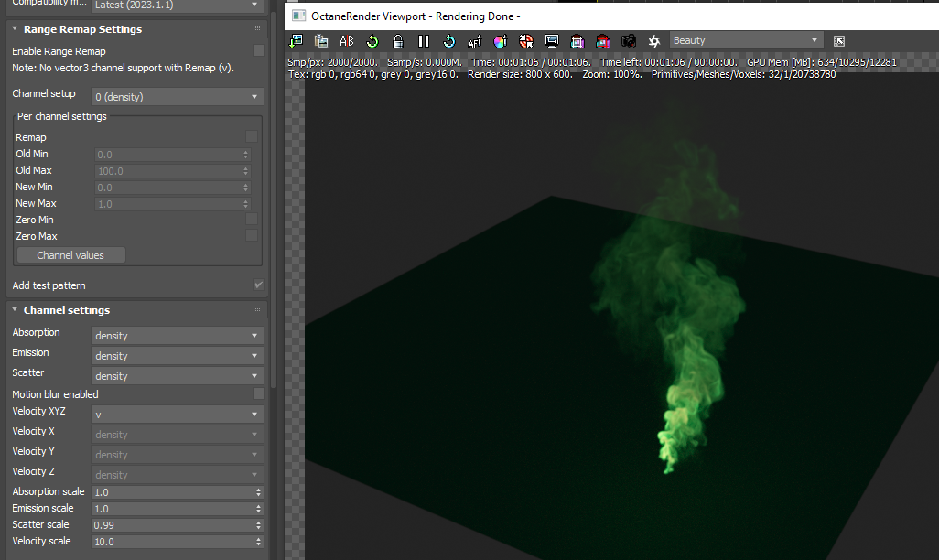Click the Scatter scale 0.99 field

click(x=173, y=525)
